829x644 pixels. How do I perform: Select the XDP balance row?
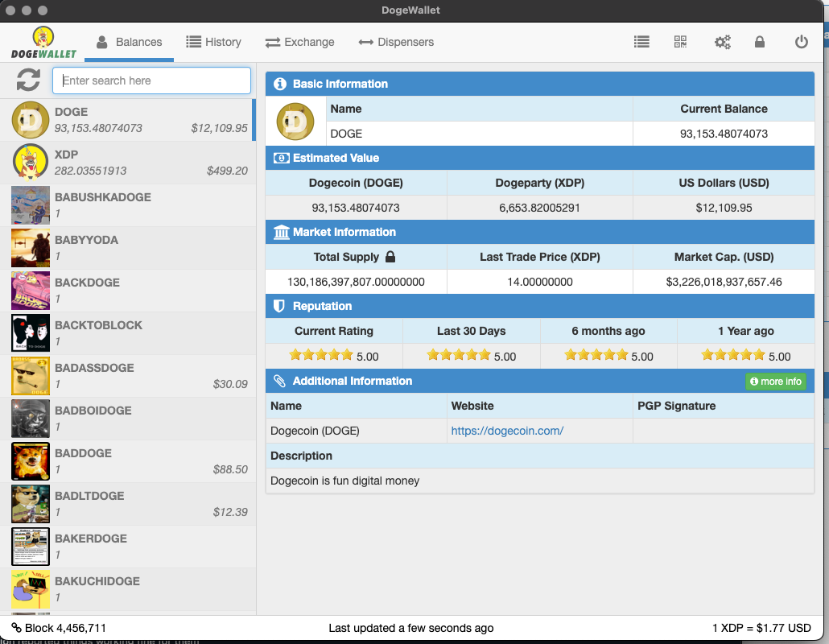coord(128,163)
